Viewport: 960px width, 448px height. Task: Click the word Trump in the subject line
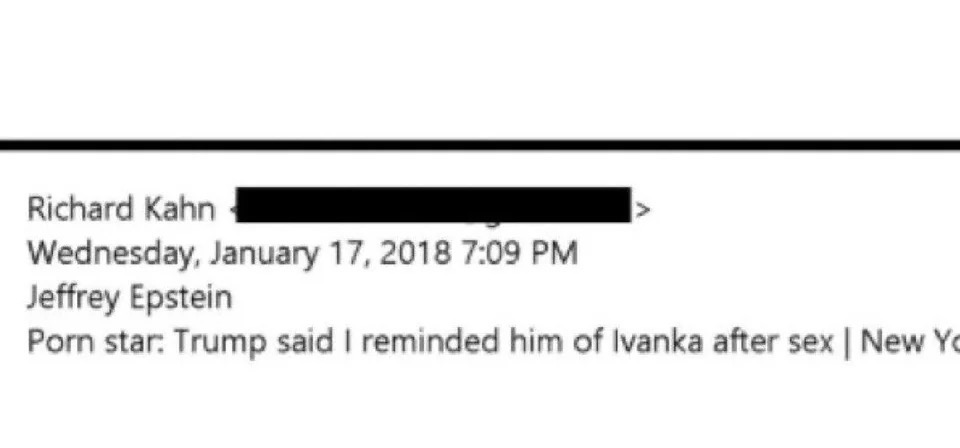214,342
